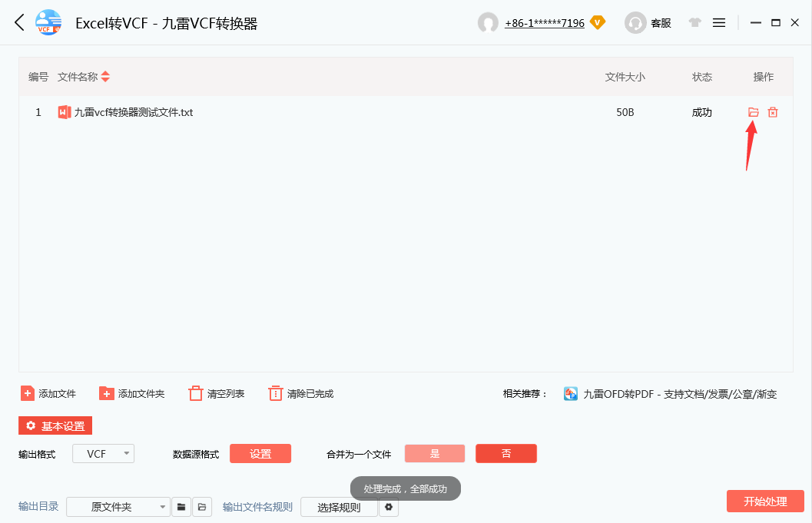The image size is (812, 523).
Task: Open output directory with outlined folder icon
Action: (x=202, y=507)
